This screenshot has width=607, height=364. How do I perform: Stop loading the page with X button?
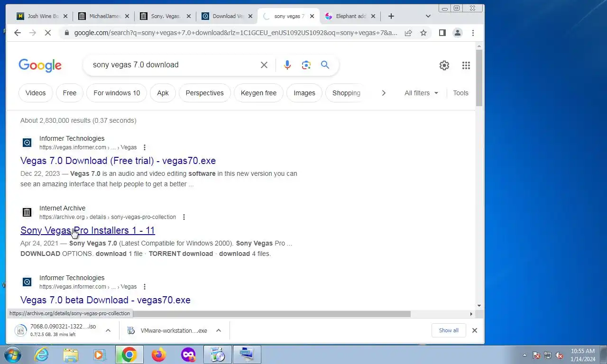click(48, 33)
